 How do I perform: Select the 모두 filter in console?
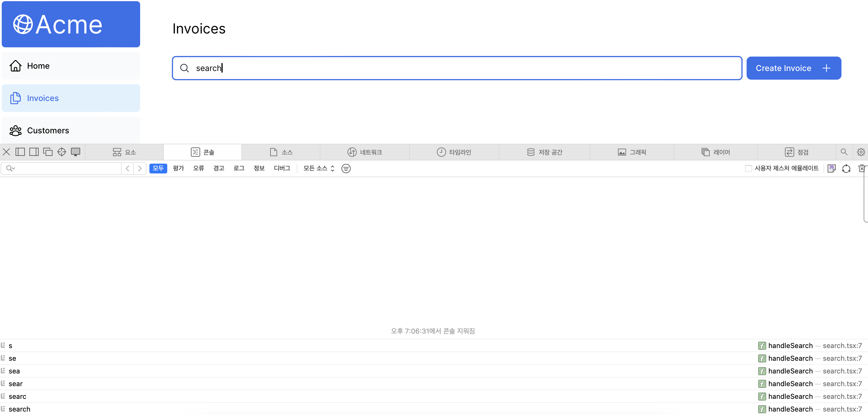click(158, 168)
